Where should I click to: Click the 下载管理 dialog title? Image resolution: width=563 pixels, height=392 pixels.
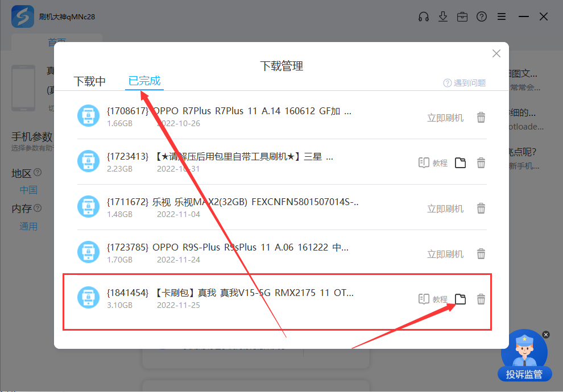tap(281, 66)
